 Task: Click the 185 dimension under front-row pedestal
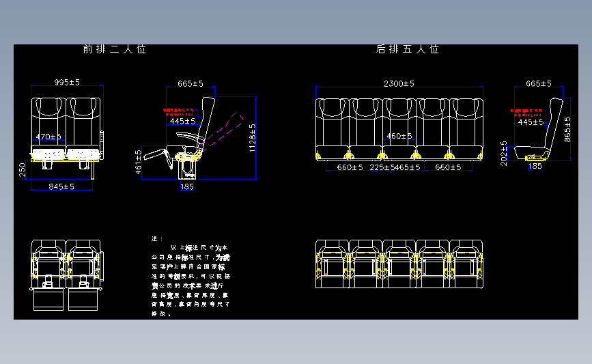187,186
